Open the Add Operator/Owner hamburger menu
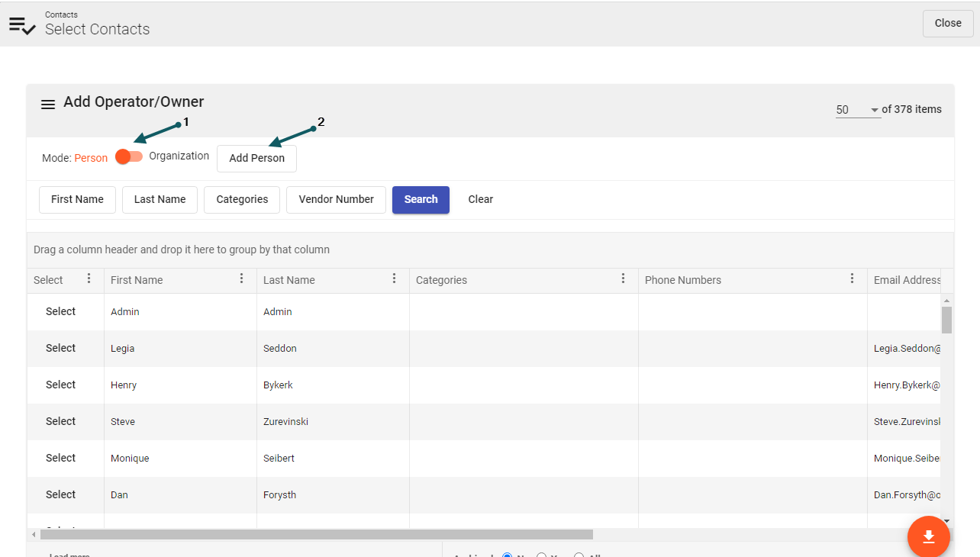 tap(47, 105)
